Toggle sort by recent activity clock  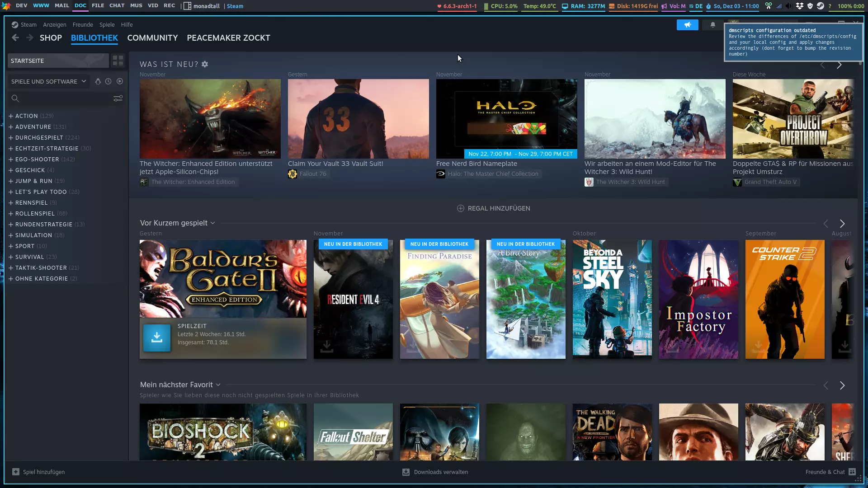(x=108, y=81)
